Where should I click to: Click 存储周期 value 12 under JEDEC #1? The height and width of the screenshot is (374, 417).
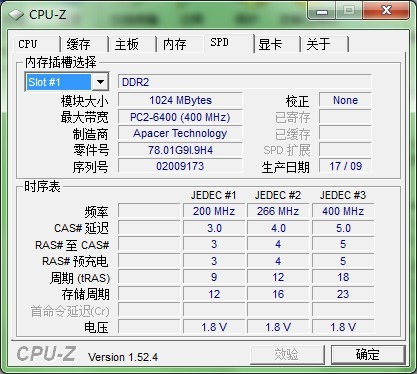pyautogui.click(x=214, y=294)
